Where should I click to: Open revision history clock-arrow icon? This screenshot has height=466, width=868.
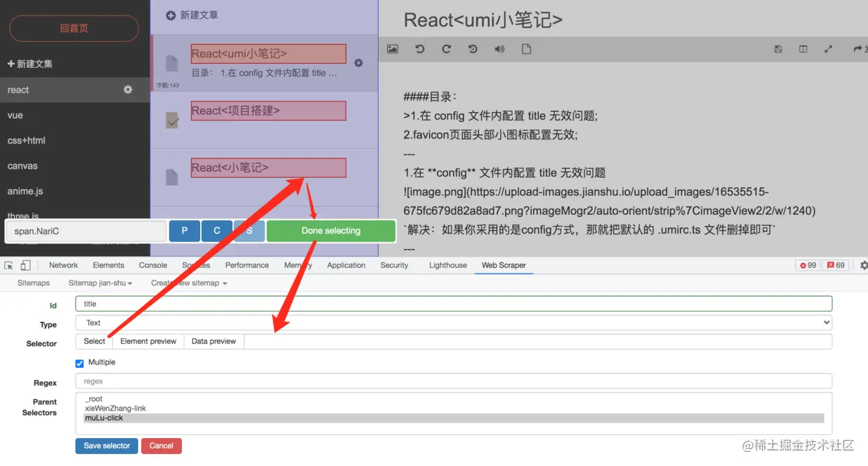[472, 49]
